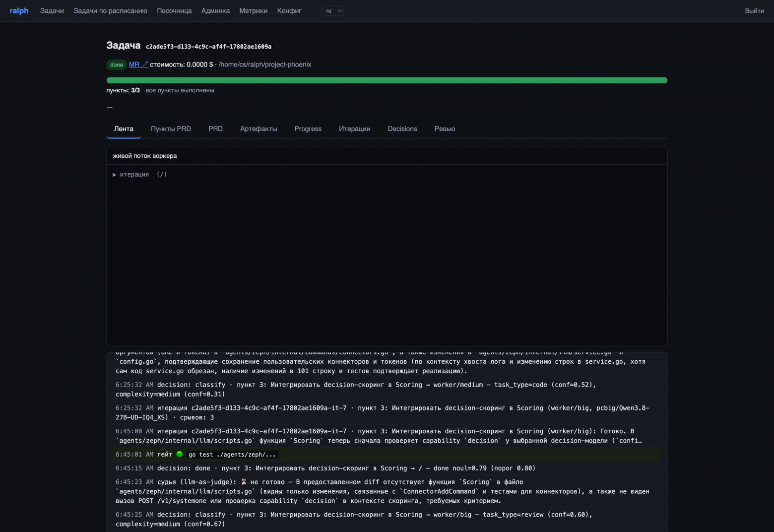The image size is (774, 532).
Task: Click the живой поток воркера header
Action: 387,156
